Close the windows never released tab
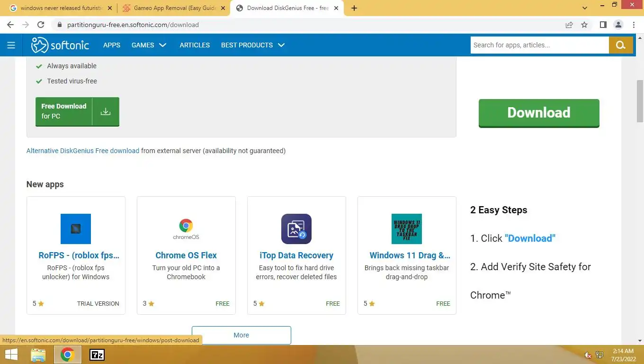644x364 pixels. (x=110, y=8)
